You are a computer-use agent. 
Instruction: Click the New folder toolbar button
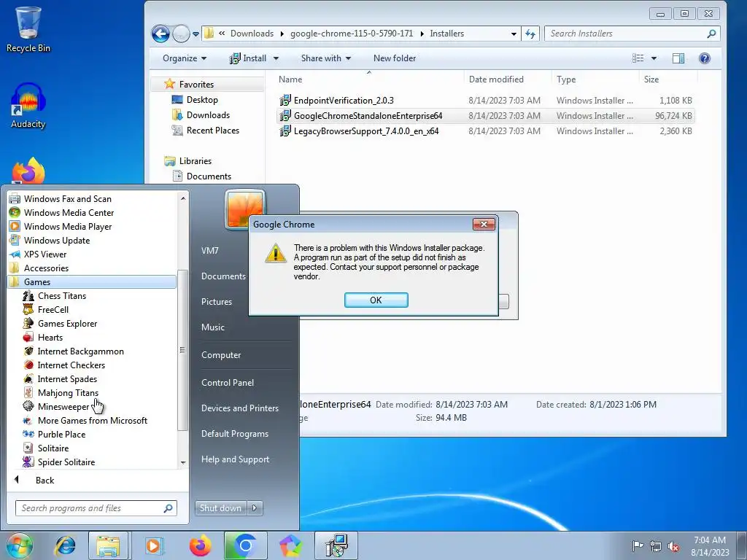click(395, 58)
